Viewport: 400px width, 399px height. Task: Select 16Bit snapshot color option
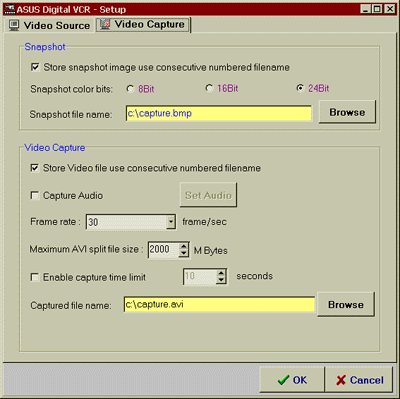tap(209, 88)
